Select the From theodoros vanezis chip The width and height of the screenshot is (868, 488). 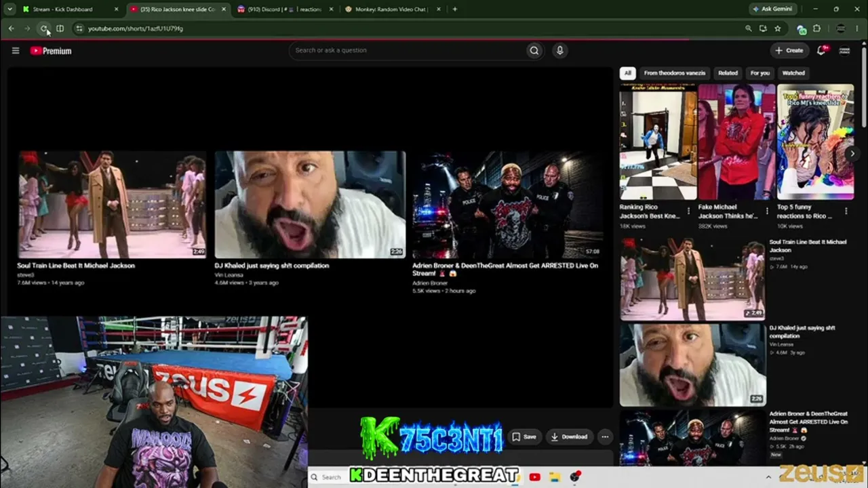pyautogui.click(x=675, y=73)
